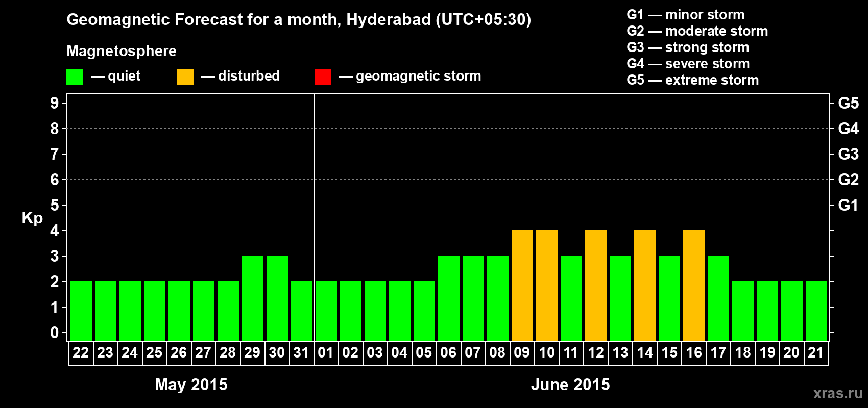Click the 'G3 — strong storm' legend line
The image size is (868, 408).
(688, 47)
